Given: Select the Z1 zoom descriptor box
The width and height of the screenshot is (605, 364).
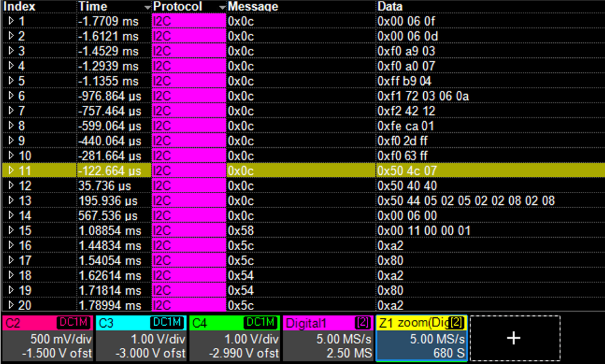Looking at the screenshot, I should click(x=421, y=338).
